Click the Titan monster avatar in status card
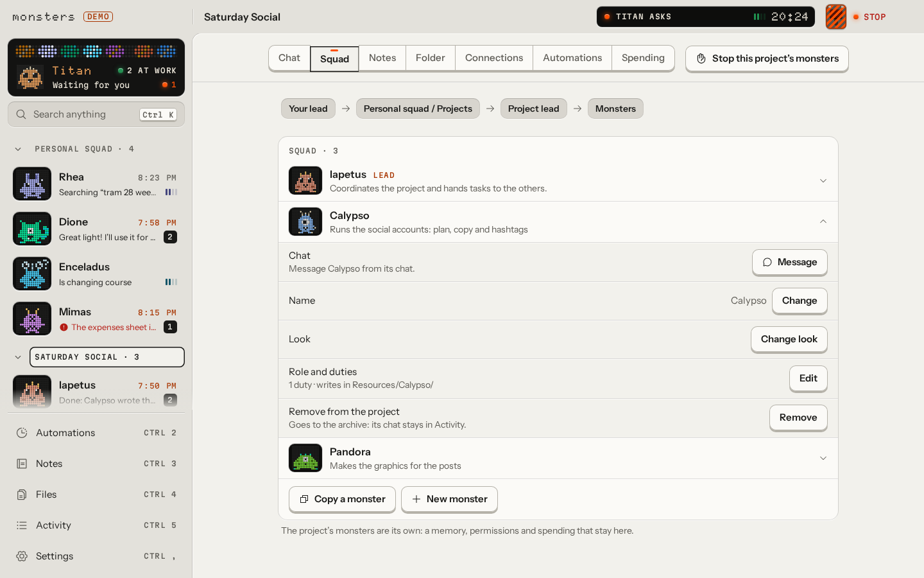Image resolution: width=924 pixels, height=578 pixels. click(30, 77)
